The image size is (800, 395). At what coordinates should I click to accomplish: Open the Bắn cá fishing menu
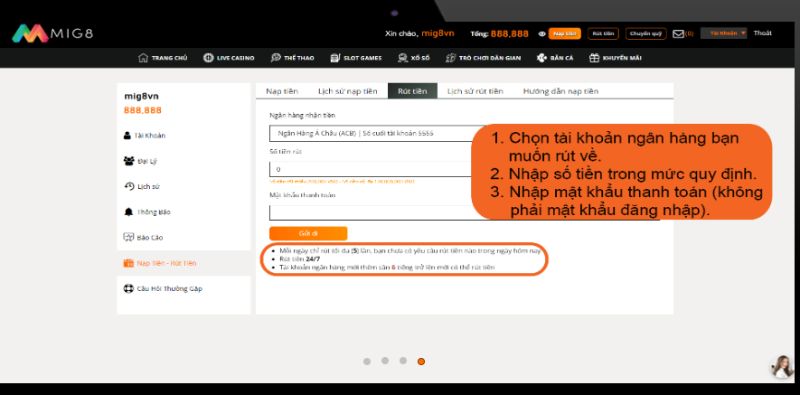point(555,58)
